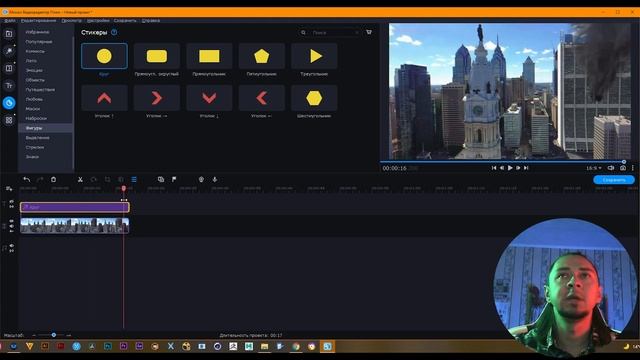Toggle mute on the audio track

tap(11, 246)
